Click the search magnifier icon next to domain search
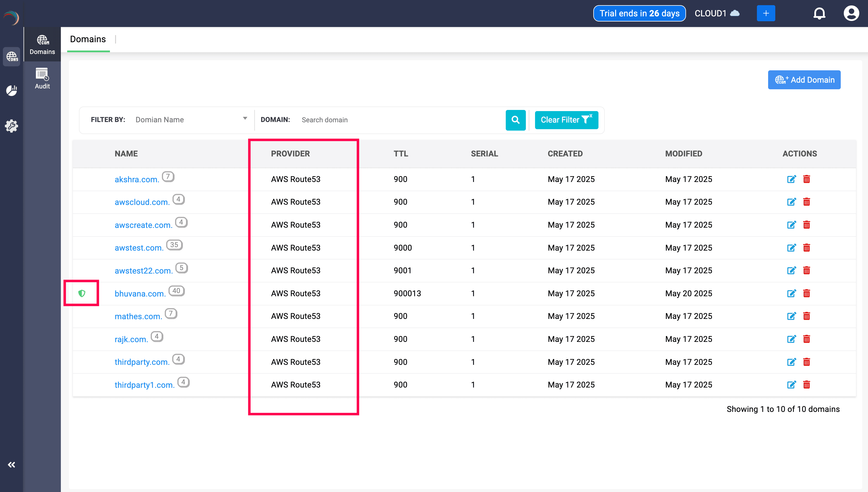The height and width of the screenshot is (492, 868). tap(515, 120)
